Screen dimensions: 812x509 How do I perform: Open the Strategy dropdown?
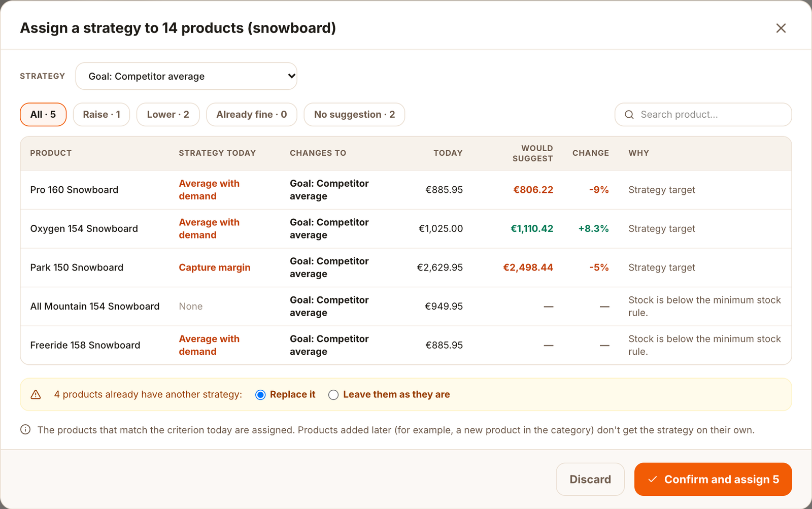point(186,76)
